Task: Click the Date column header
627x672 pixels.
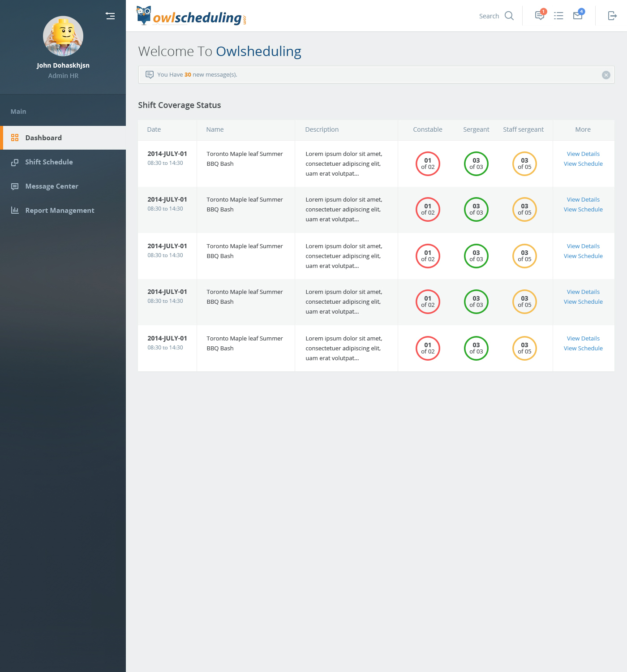Action: coord(154,129)
